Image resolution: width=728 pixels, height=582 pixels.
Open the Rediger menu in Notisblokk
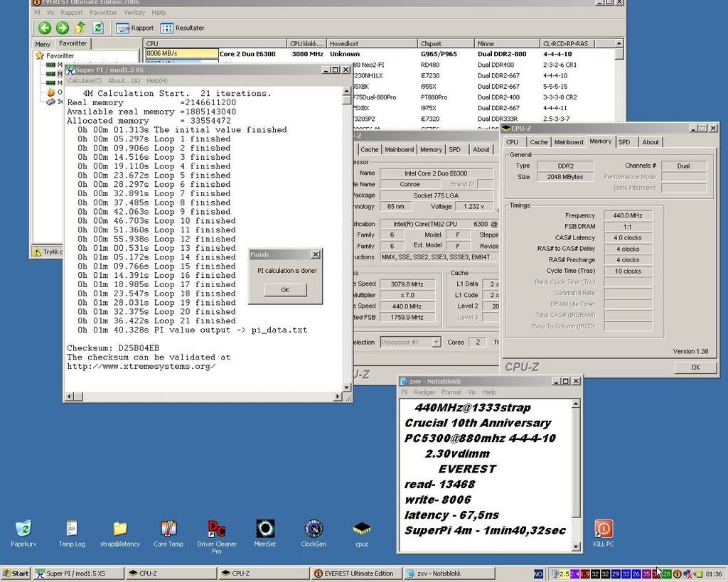coord(424,392)
